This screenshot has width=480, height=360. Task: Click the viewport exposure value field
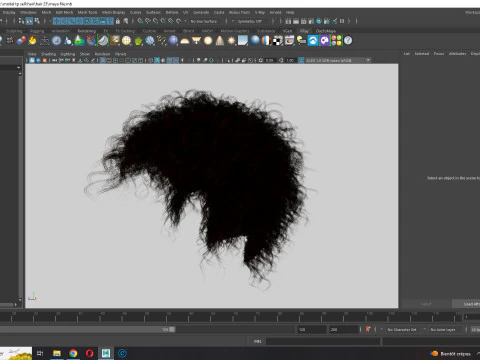tap(270, 60)
